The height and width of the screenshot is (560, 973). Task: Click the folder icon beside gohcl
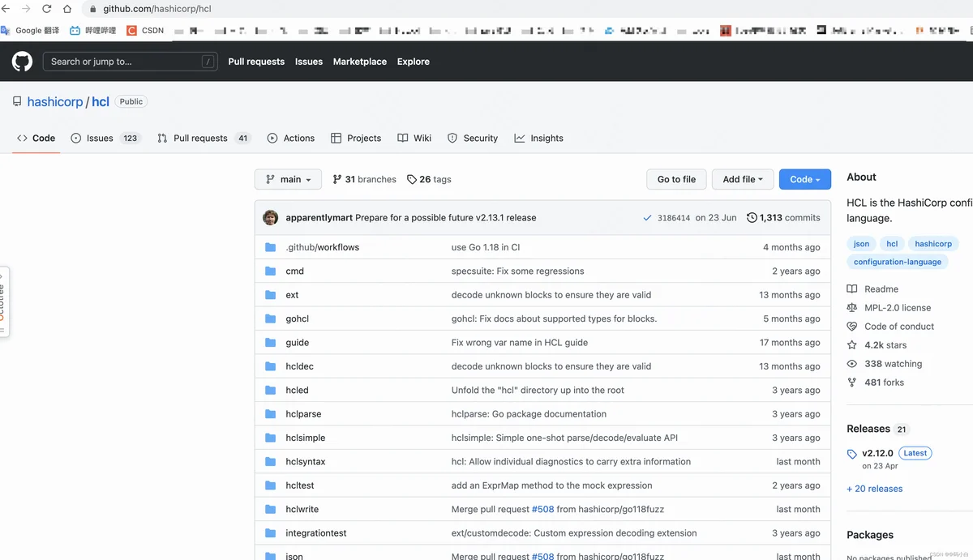(271, 318)
